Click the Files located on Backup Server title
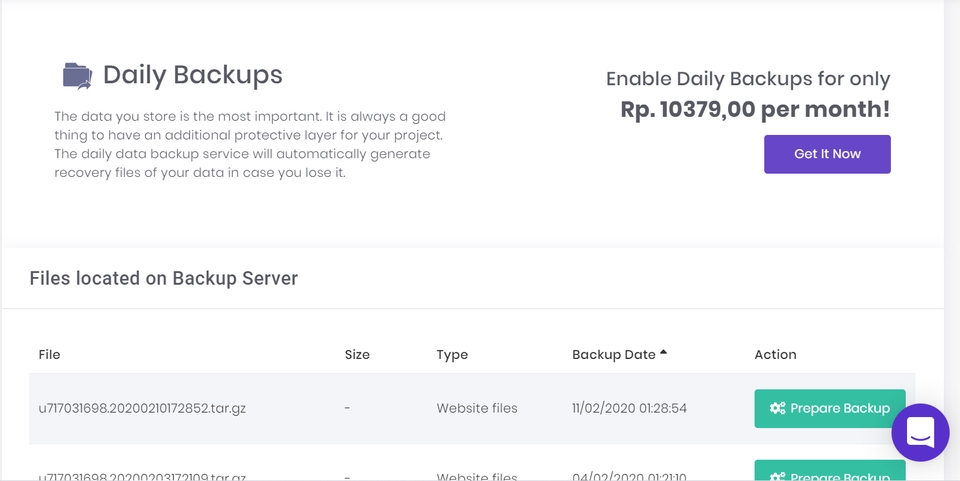Viewport: 960px width, 481px height. click(164, 278)
